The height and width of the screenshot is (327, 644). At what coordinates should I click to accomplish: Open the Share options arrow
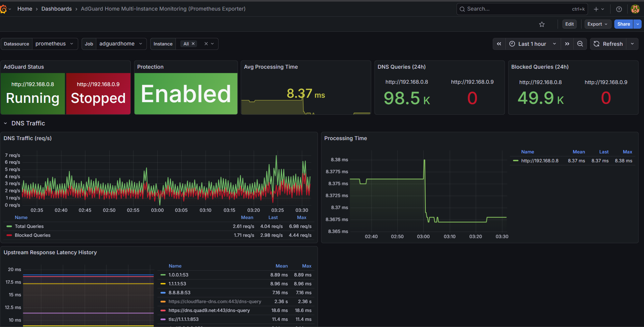(638, 24)
